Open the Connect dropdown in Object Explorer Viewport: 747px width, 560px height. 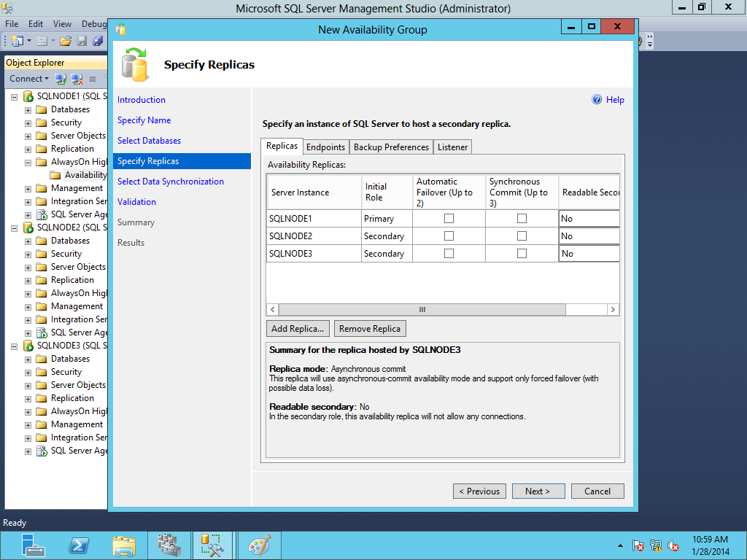click(x=29, y=79)
